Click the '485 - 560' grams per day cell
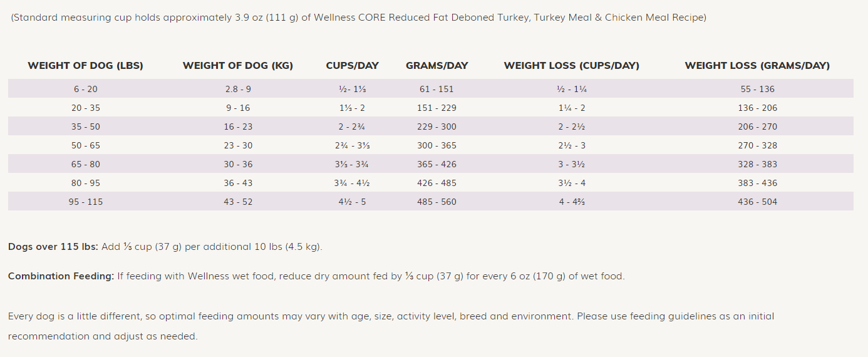 pyautogui.click(x=437, y=202)
